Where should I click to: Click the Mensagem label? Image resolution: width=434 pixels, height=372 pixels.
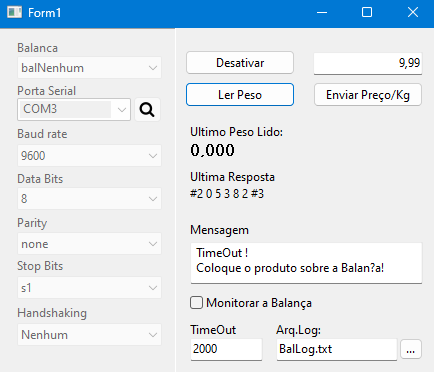[x=219, y=230]
